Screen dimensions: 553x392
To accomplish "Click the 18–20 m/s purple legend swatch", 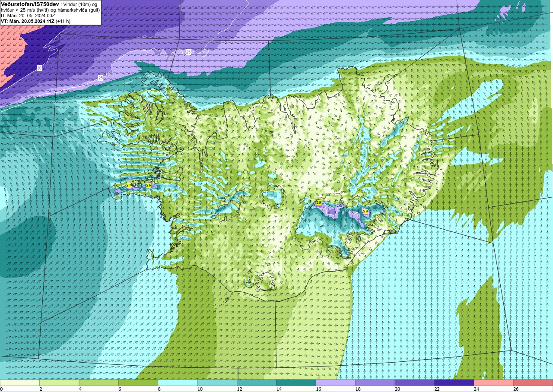I will 375,383.
